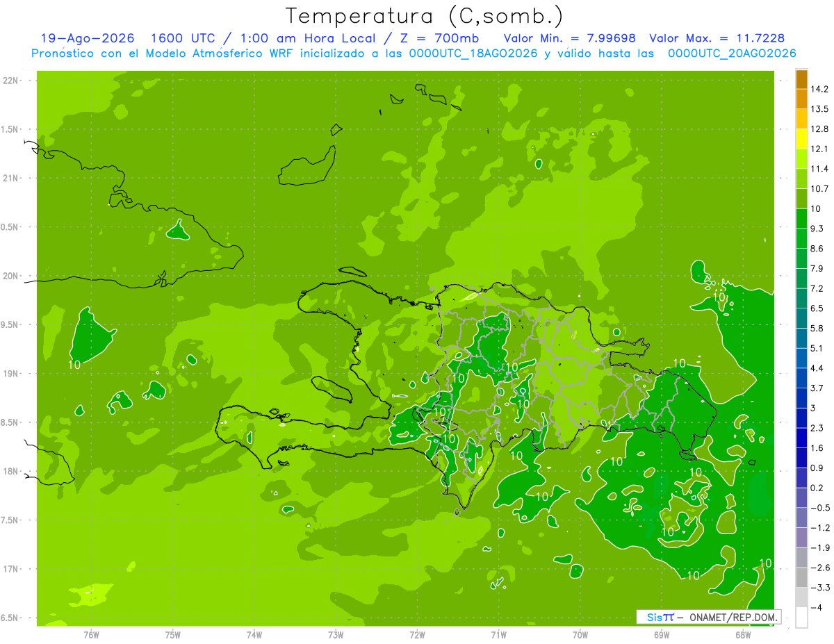Click the -0.5 colorbar value
Image resolution: width=834 pixels, height=644 pixels.
point(819,508)
